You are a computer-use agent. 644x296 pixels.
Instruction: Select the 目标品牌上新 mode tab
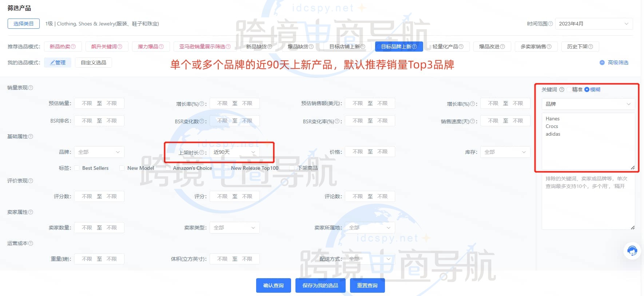[399, 47]
